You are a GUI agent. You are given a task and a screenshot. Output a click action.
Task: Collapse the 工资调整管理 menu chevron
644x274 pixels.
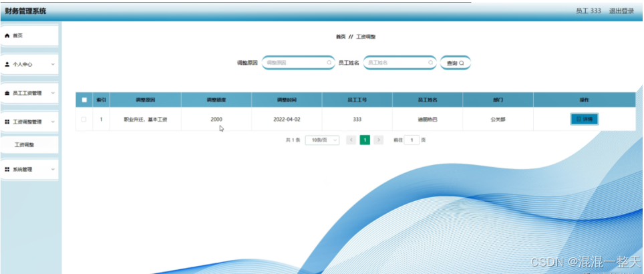pos(53,122)
